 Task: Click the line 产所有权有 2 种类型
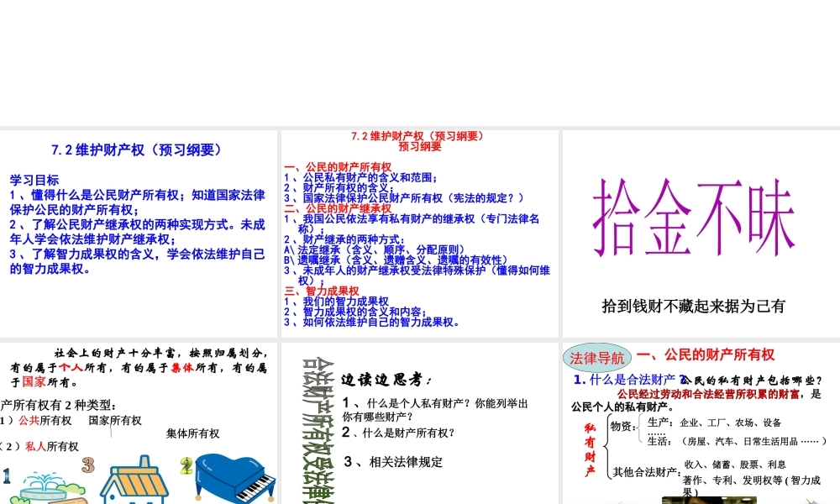58,405
